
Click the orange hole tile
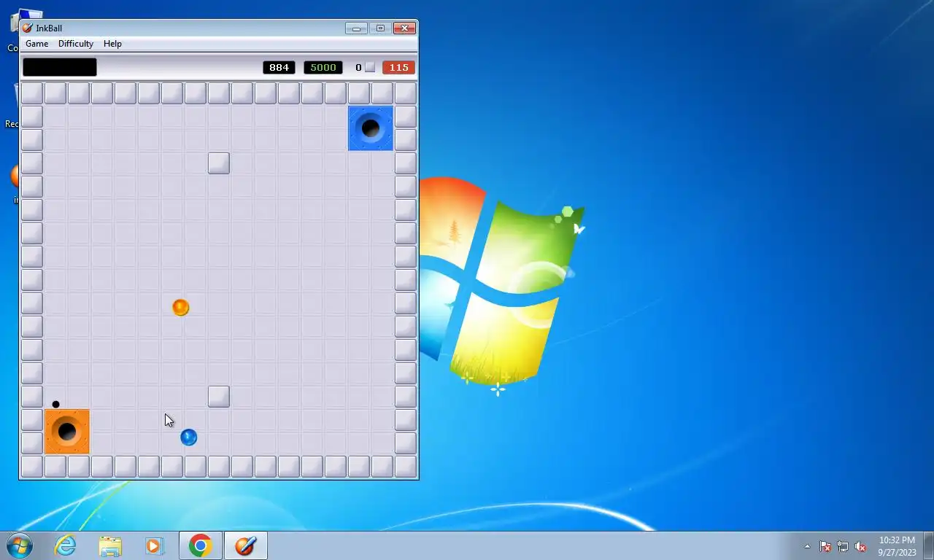67,432
